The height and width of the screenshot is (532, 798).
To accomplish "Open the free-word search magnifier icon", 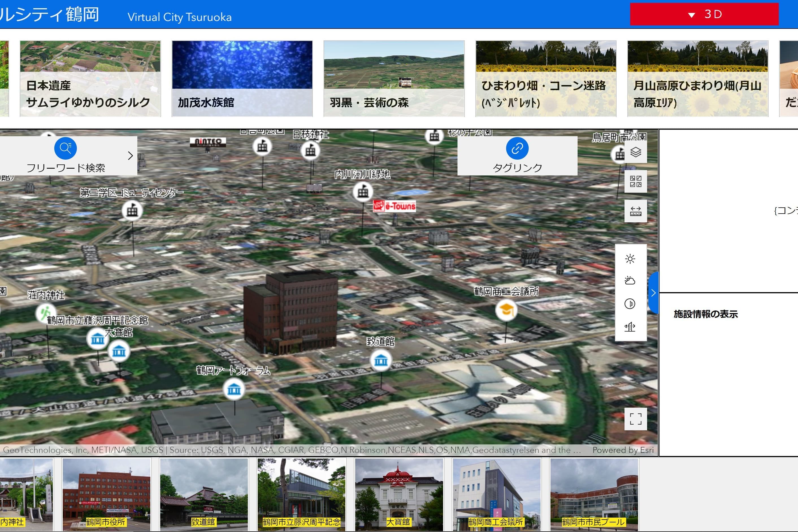I will [66, 148].
